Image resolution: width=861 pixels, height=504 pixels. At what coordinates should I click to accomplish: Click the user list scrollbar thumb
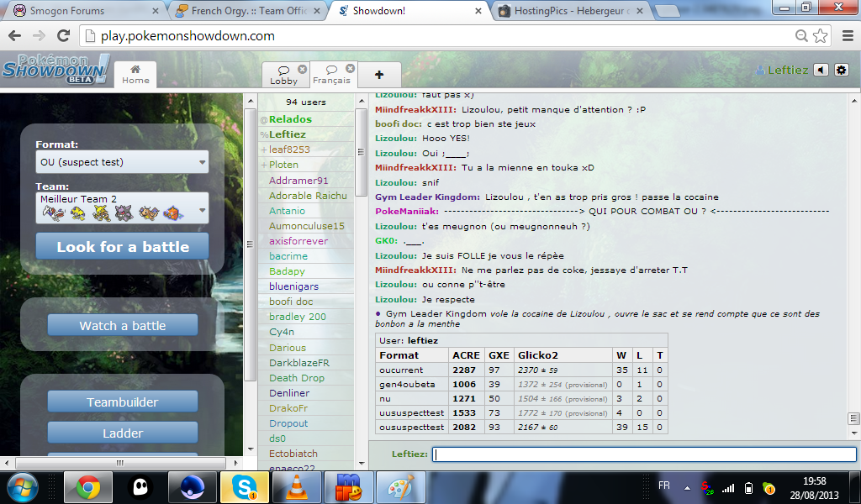pyautogui.click(x=361, y=152)
